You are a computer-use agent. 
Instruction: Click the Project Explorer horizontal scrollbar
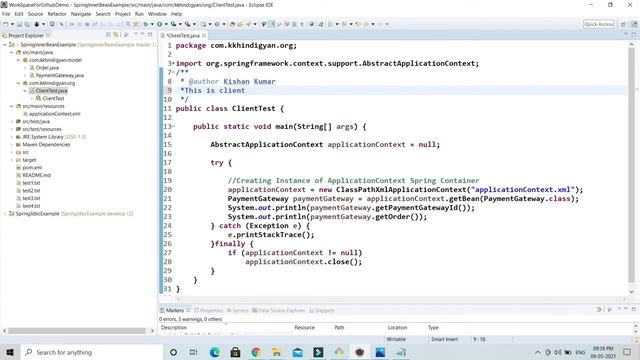click(77, 331)
